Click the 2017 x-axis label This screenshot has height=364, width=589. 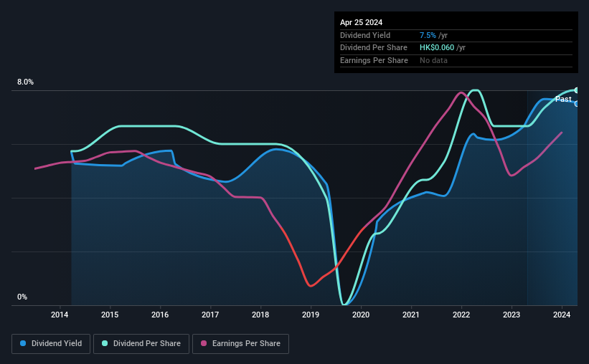click(210, 315)
